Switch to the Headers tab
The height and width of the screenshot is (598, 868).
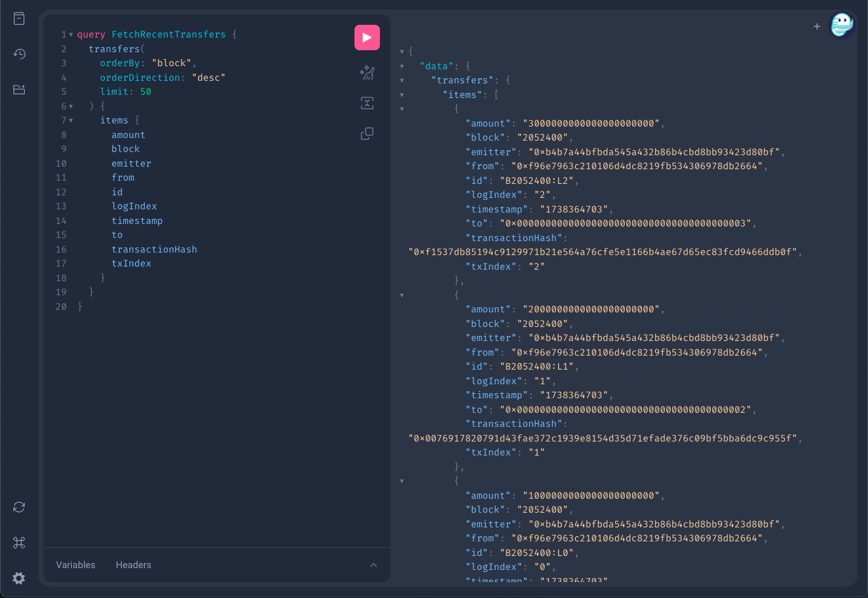133,564
